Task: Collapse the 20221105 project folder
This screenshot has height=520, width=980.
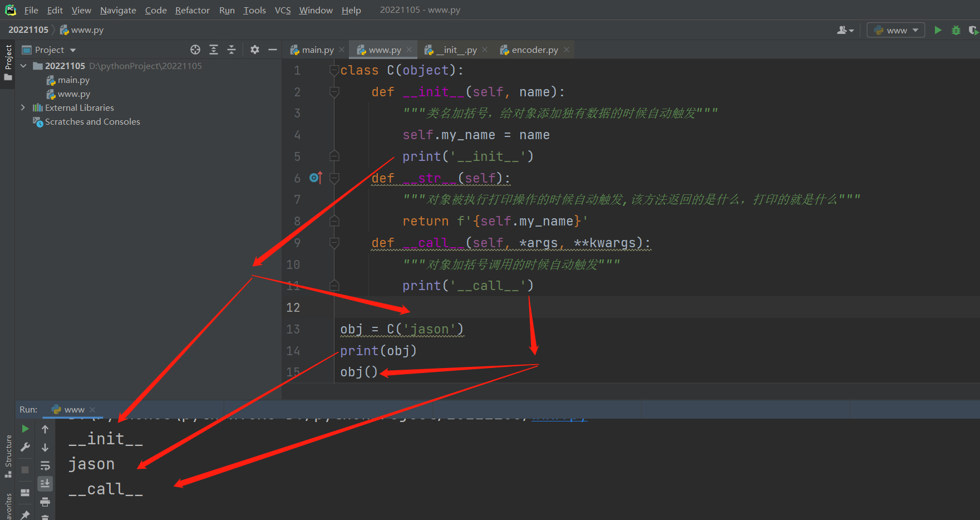Action: click(x=23, y=66)
